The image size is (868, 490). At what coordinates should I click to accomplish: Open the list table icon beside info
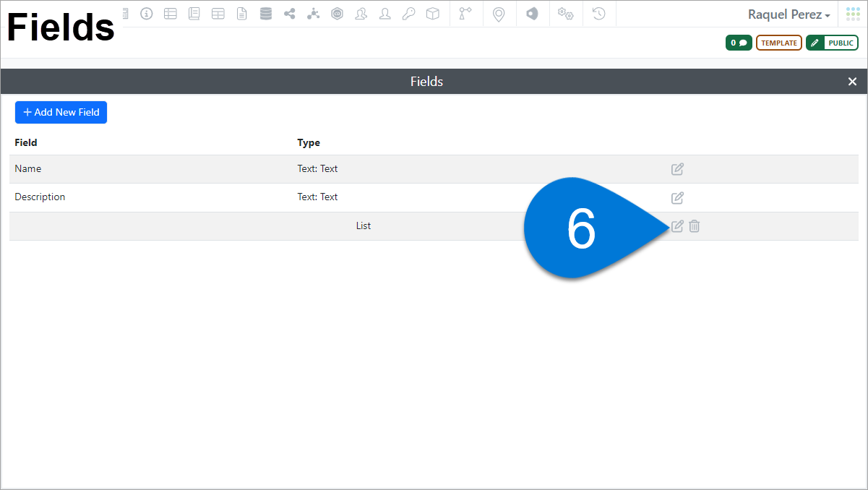(x=171, y=14)
